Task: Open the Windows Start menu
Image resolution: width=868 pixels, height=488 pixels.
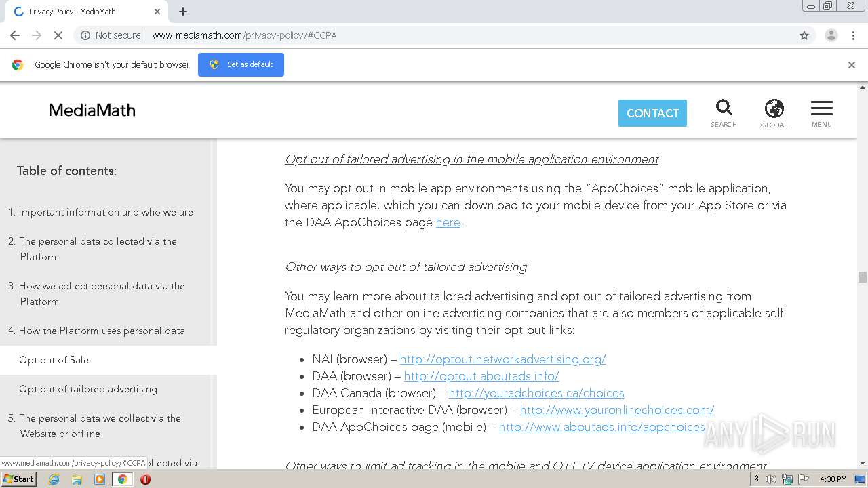Action: point(18,479)
